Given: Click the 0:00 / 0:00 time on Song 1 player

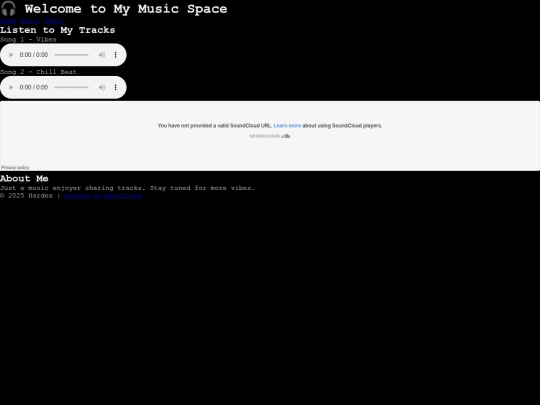Looking at the screenshot, I should (34, 55).
